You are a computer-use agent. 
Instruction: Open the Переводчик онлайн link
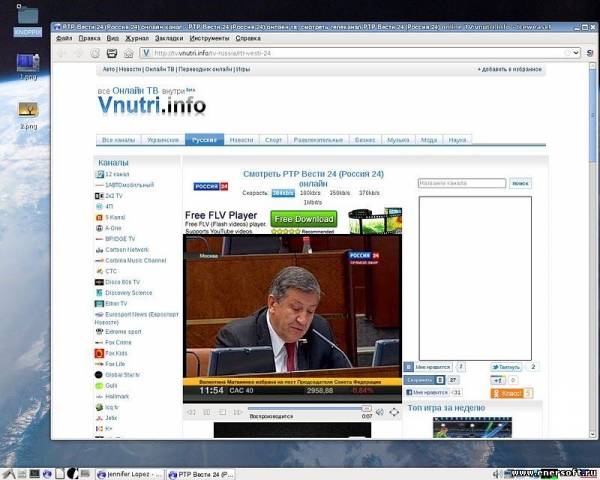(205, 69)
